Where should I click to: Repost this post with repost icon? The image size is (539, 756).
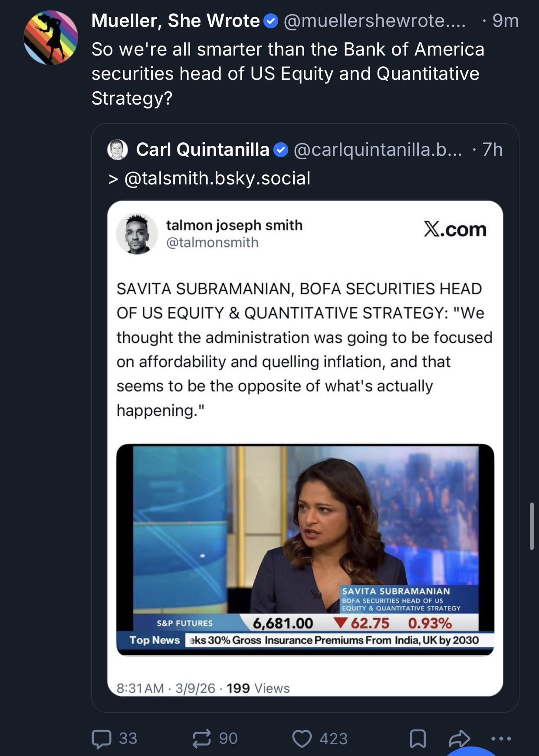(x=202, y=739)
